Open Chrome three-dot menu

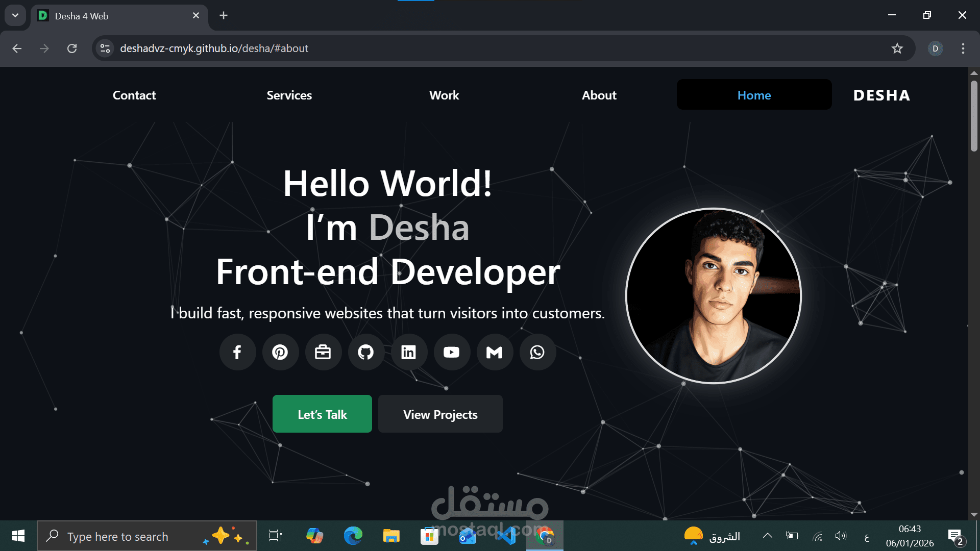tap(963, 48)
